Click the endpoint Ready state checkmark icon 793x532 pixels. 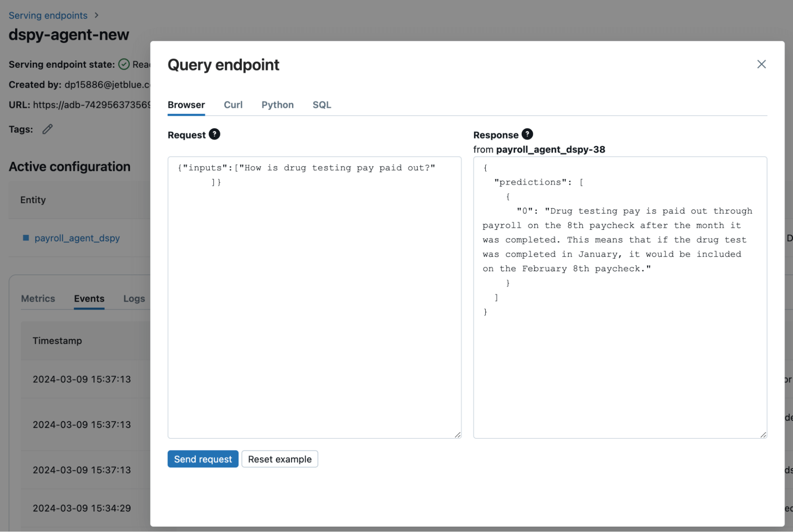coord(124,64)
